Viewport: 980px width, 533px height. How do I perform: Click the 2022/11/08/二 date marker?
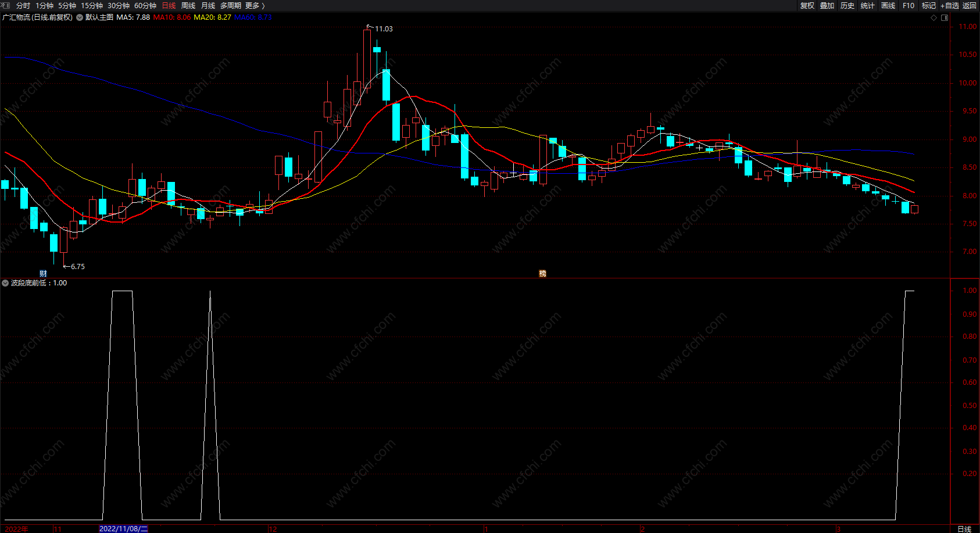tap(124, 529)
